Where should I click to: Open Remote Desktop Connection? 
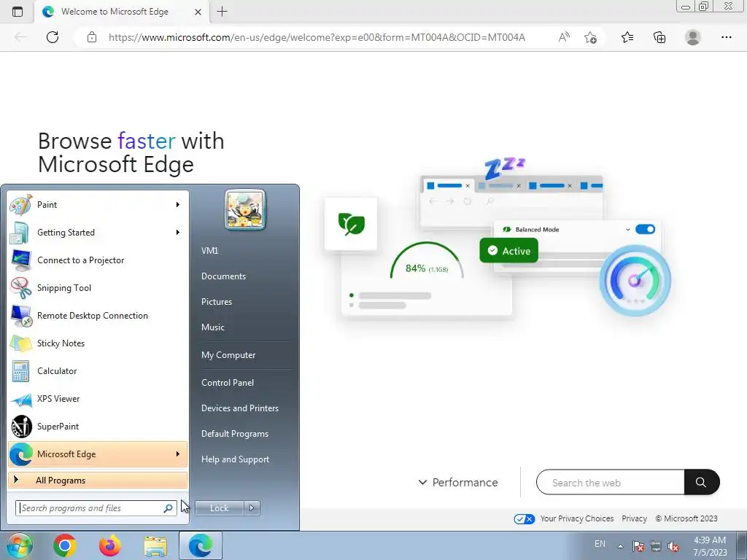click(98, 315)
